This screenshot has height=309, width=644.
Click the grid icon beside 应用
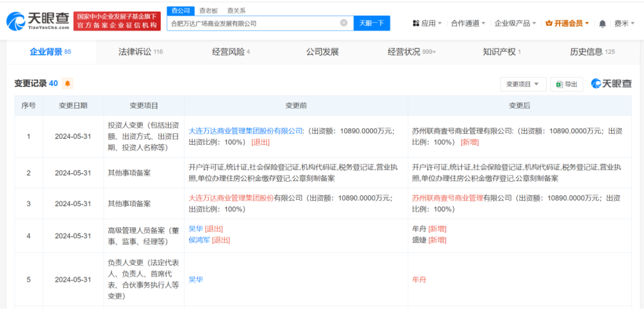416,23
